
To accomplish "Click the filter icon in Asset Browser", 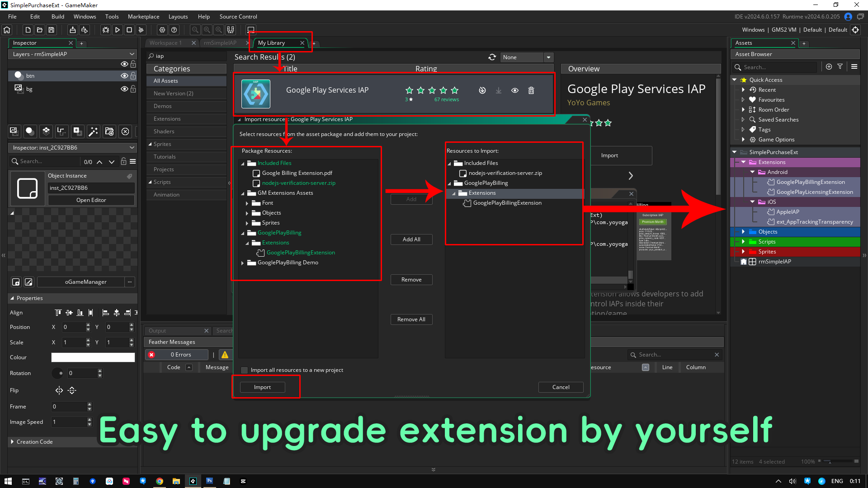I will click(840, 66).
